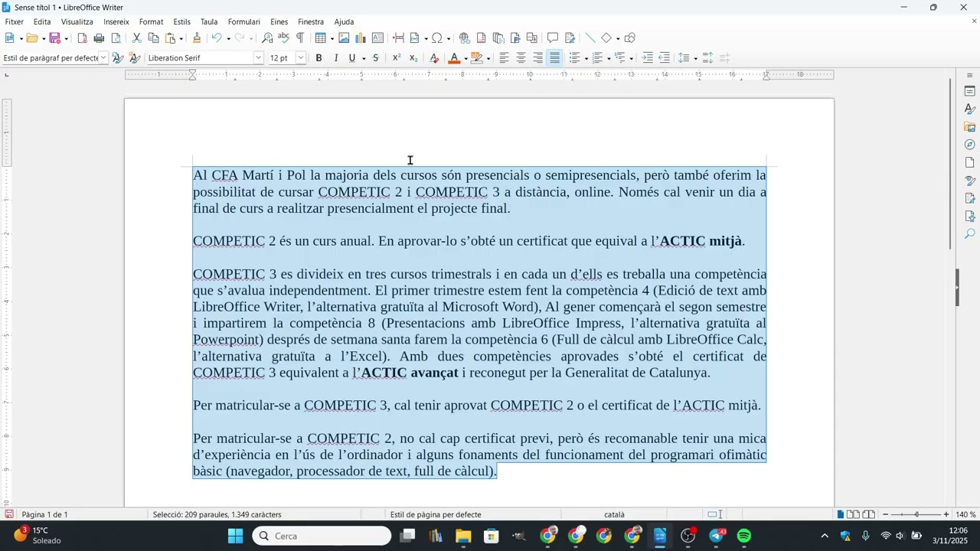The width and height of the screenshot is (980, 551).
Task: Toggle print preview
Action: (x=116, y=38)
